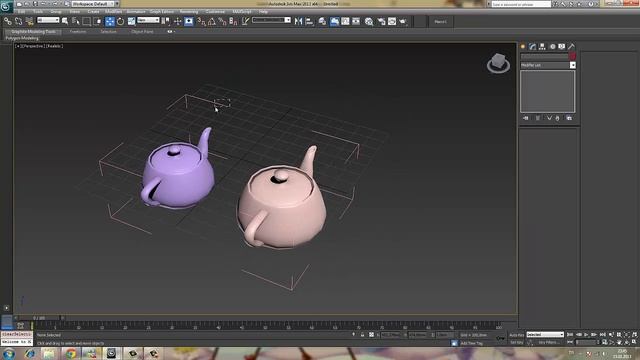Click the Set Key button
640x360 pixels.
pos(516,342)
